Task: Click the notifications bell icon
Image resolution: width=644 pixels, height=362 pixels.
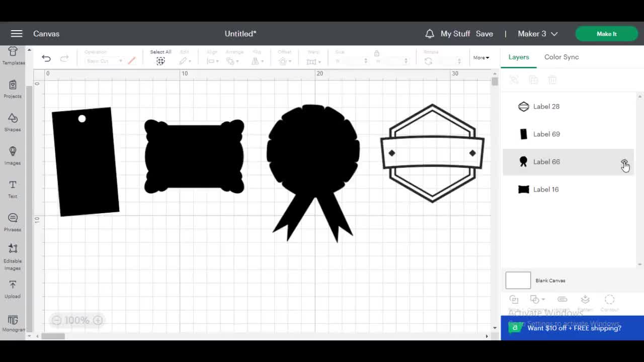Action: pos(430,34)
